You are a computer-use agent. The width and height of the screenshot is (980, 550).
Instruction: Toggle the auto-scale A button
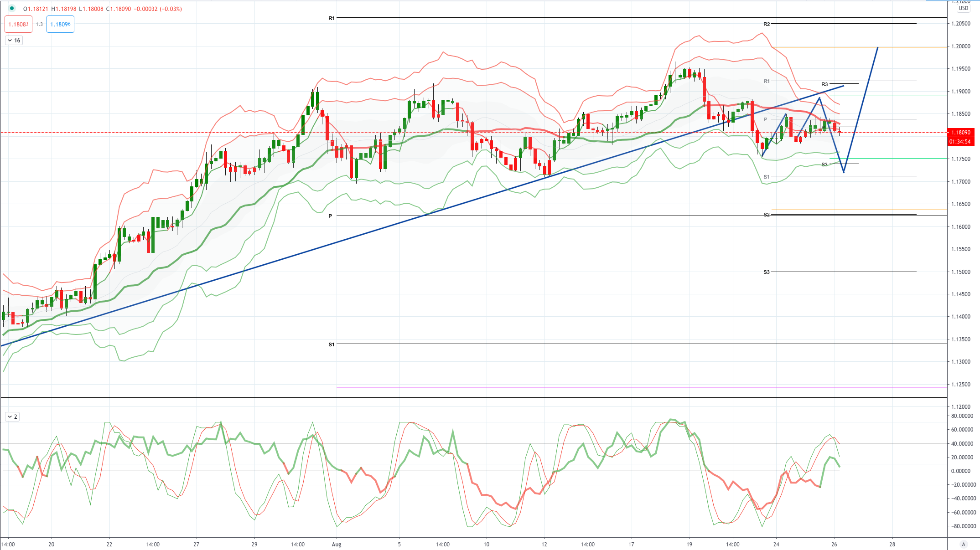[963, 544]
